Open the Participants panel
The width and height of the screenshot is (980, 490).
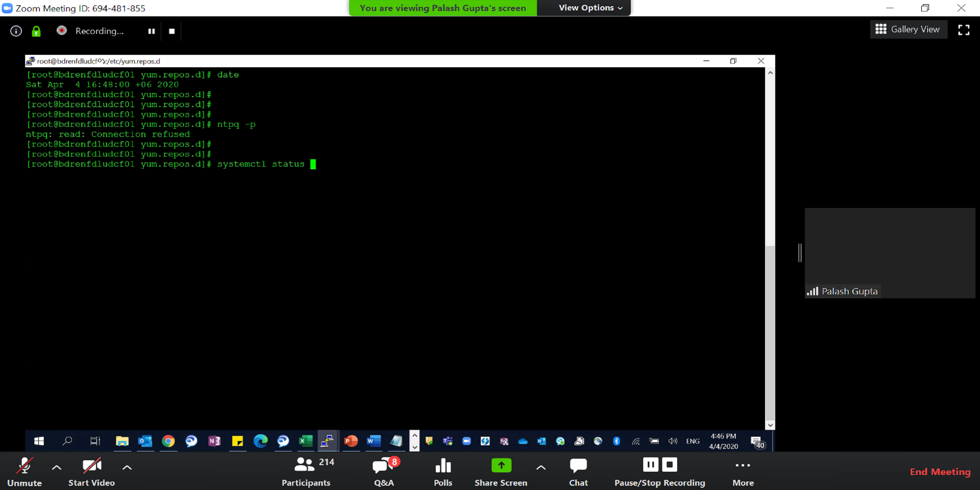pos(306,472)
